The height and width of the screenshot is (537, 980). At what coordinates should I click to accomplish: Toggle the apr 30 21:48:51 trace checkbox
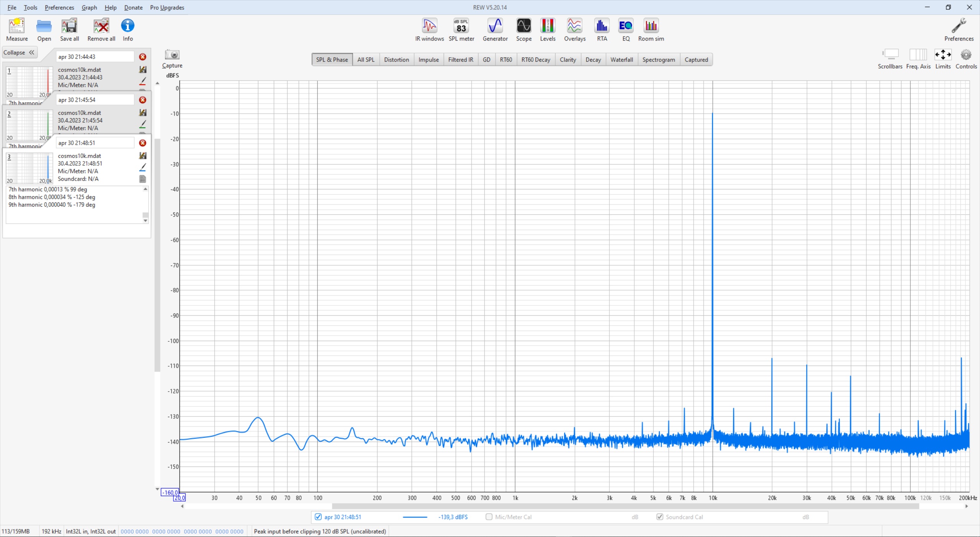point(318,517)
